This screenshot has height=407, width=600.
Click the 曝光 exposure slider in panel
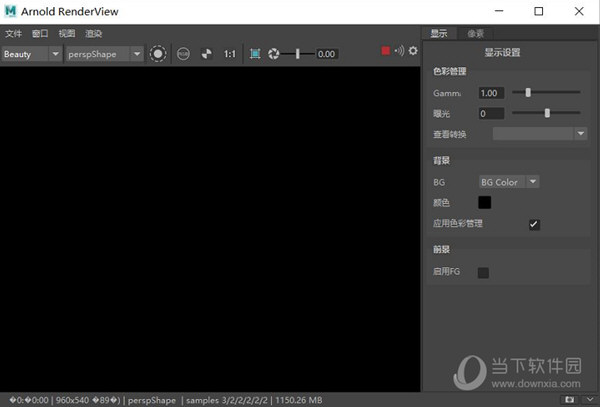pos(546,113)
